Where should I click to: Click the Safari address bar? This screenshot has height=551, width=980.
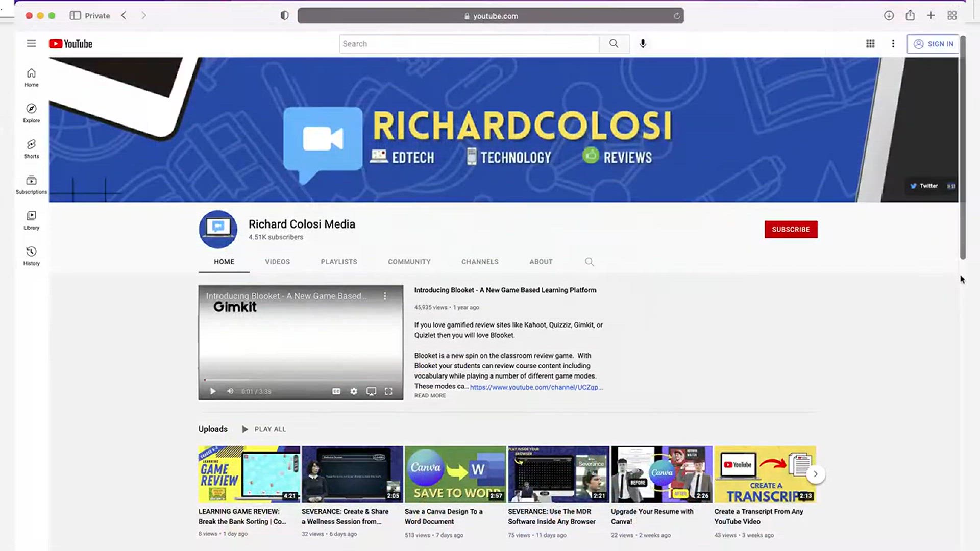(491, 16)
